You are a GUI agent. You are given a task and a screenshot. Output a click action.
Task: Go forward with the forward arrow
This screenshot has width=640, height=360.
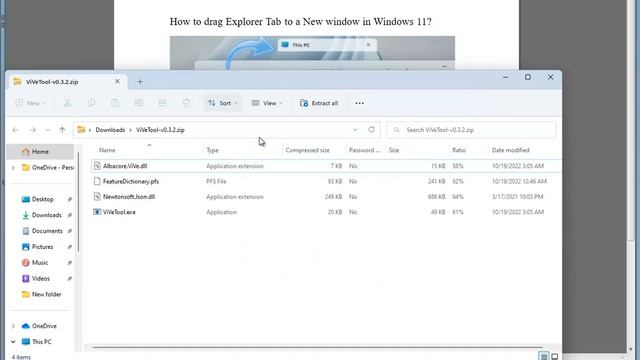(32, 130)
